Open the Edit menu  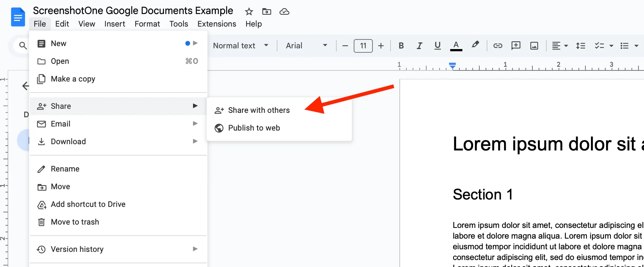tap(62, 24)
